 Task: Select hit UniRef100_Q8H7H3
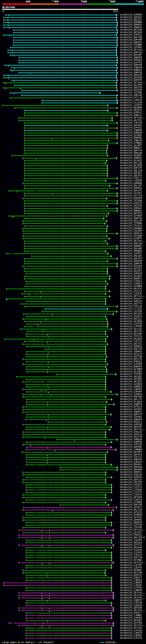(131, 218)
